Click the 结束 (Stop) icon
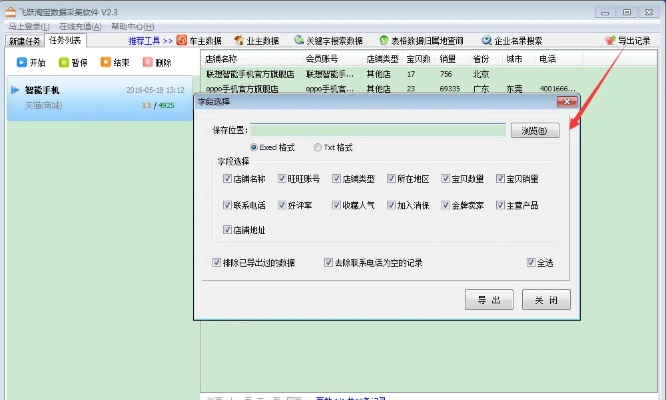The width and height of the screenshot is (666, 400). [106, 62]
